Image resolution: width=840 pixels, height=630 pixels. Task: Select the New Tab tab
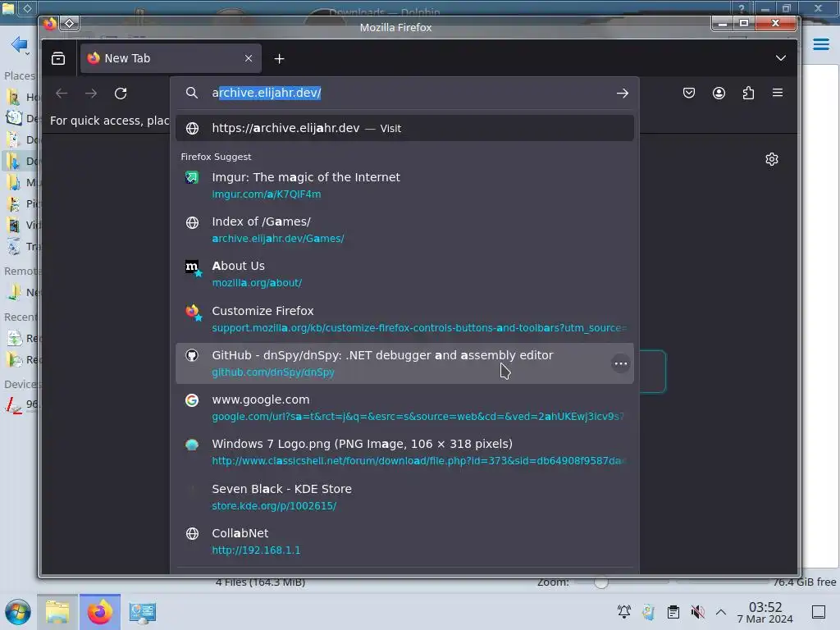(171, 58)
